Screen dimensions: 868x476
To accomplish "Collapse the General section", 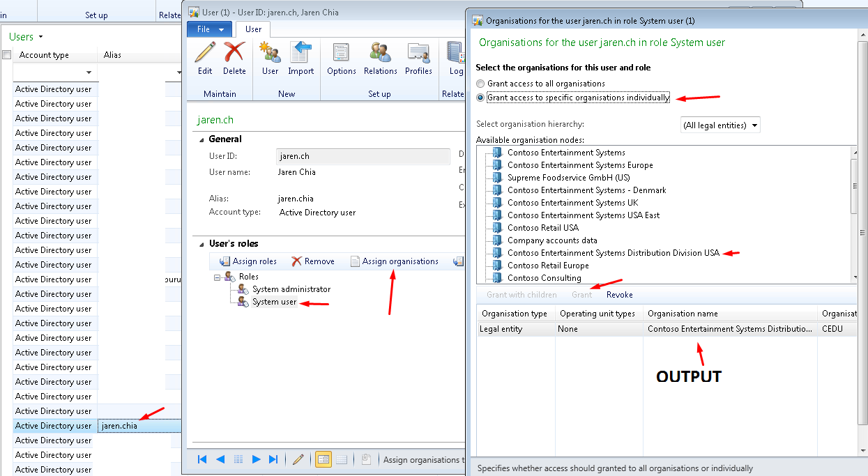I will 203,139.
